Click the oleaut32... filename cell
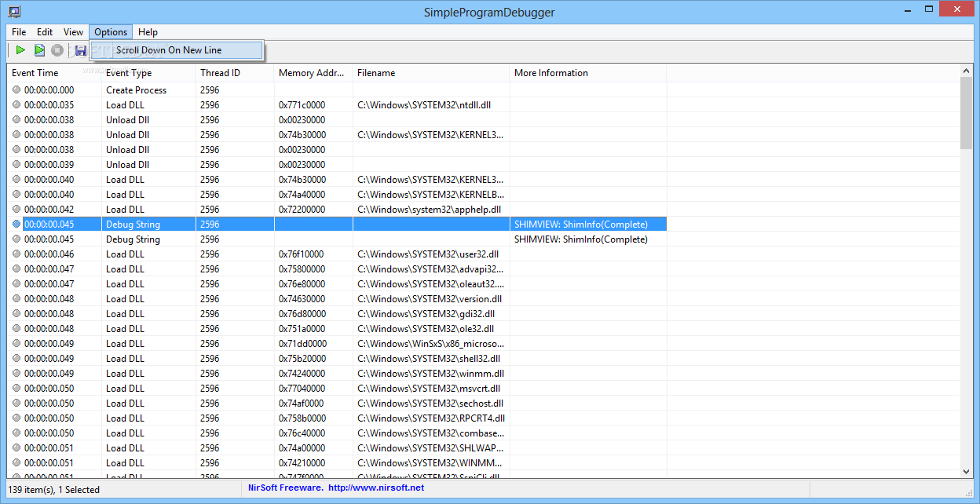This screenshot has height=504, width=980. click(431, 284)
